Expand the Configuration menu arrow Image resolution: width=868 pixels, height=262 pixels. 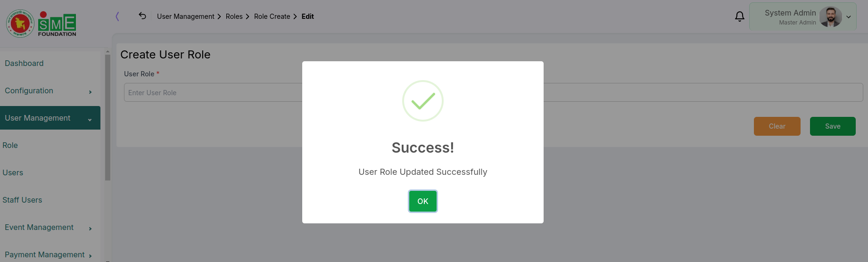(x=90, y=92)
